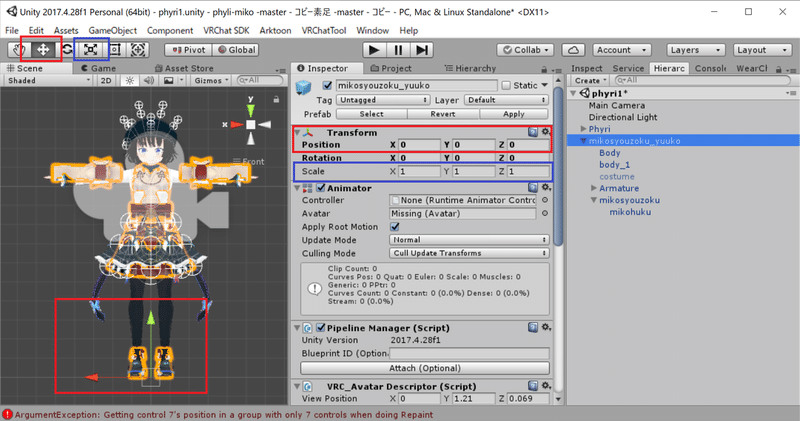Open the Controller object picker circle
Screen dimensions: 800x421
coord(545,200)
